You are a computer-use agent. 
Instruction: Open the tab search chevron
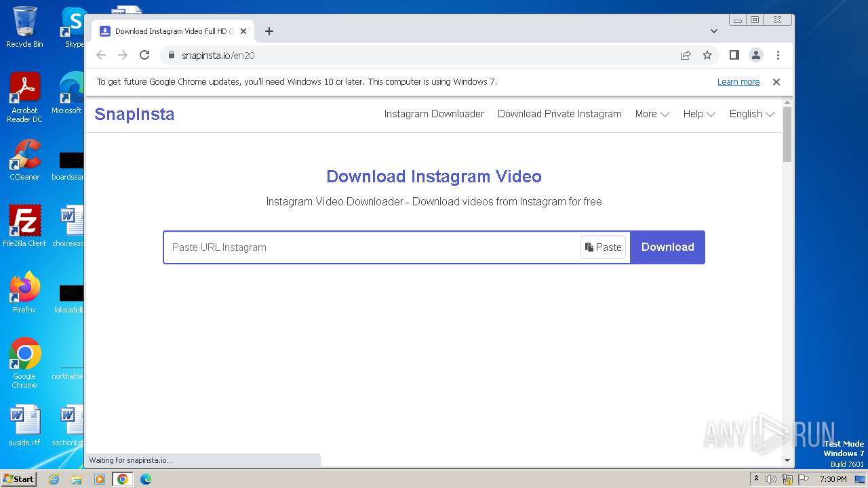(x=714, y=31)
